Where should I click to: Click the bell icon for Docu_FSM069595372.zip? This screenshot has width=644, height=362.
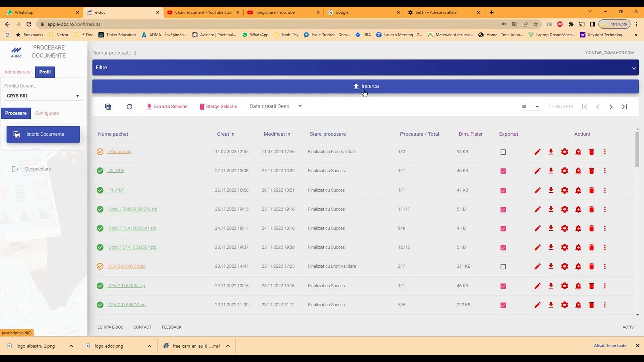pos(578,209)
